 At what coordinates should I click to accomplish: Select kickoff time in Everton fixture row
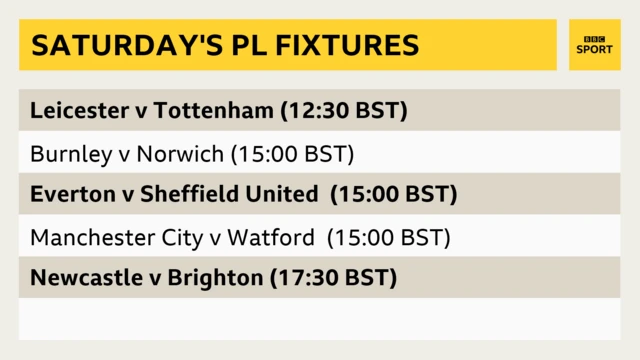click(x=394, y=194)
